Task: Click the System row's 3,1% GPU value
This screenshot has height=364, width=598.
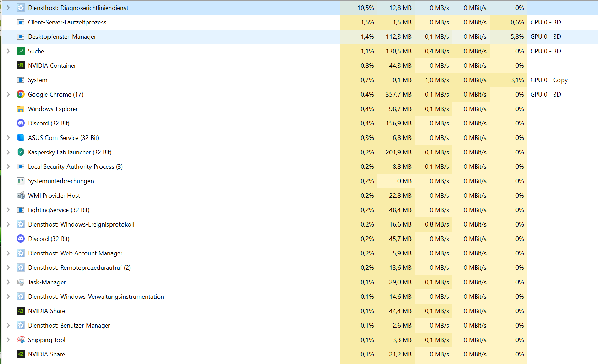Action: point(517,80)
